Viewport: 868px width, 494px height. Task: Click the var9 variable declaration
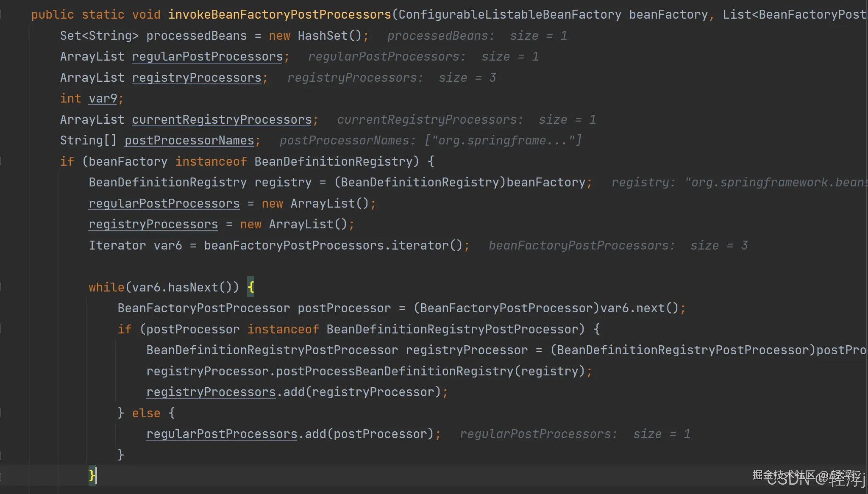(x=103, y=99)
